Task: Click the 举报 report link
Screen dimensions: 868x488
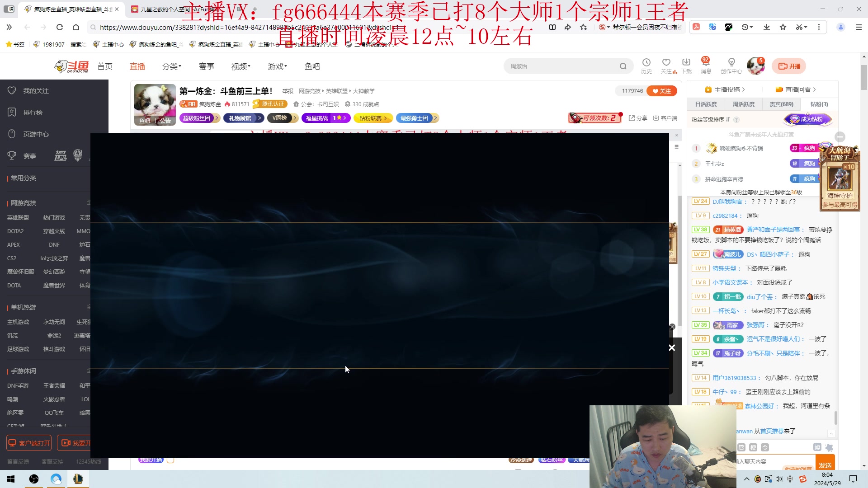Action: pyautogui.click(x=288, y=91)
